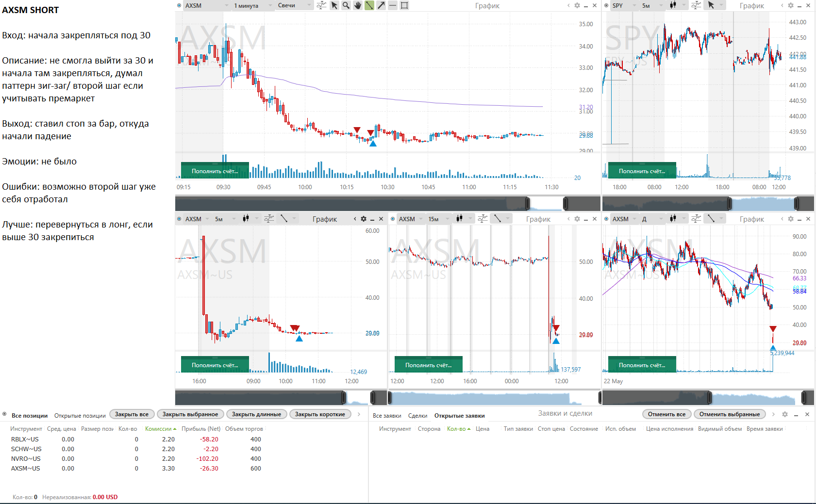Click candlestick chart-type icon in AXSM daily chart
Viewport: 816px width, 504px height.
coord(673,219)
